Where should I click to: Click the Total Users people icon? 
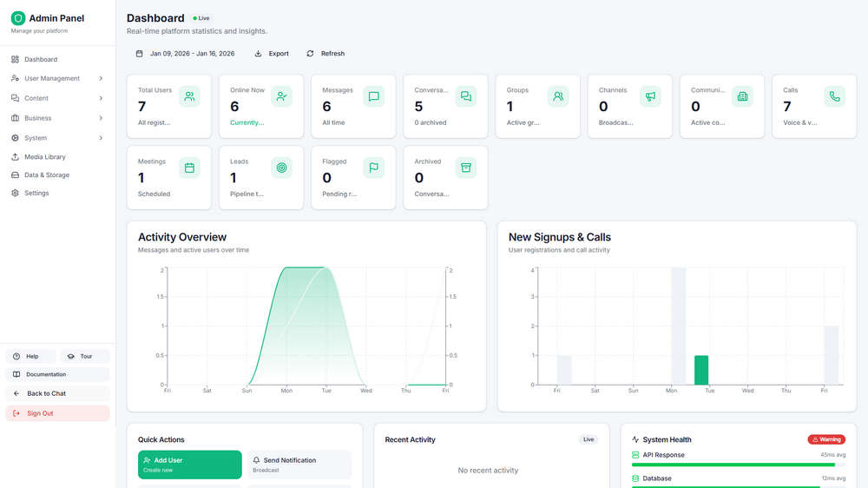[189, 96]
